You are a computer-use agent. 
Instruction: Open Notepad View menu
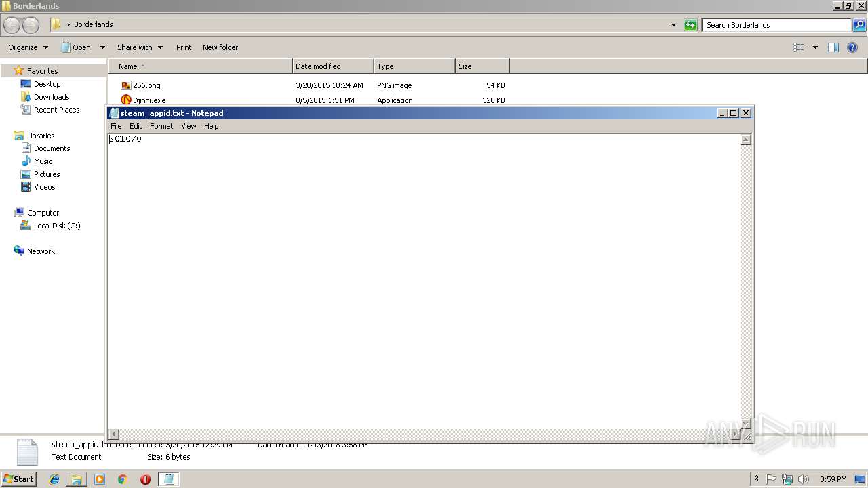189,126
